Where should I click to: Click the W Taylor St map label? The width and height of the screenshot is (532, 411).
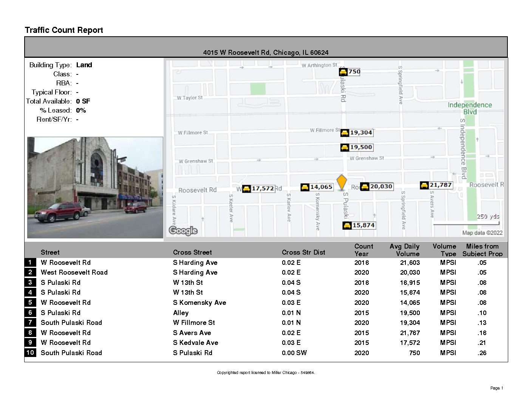point(190,97)
